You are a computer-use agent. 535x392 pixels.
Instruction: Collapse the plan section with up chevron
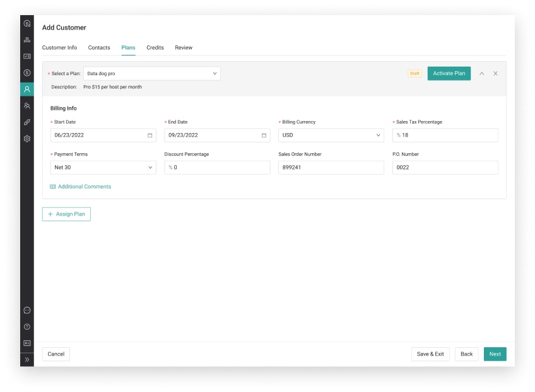[x=481, y=74]
